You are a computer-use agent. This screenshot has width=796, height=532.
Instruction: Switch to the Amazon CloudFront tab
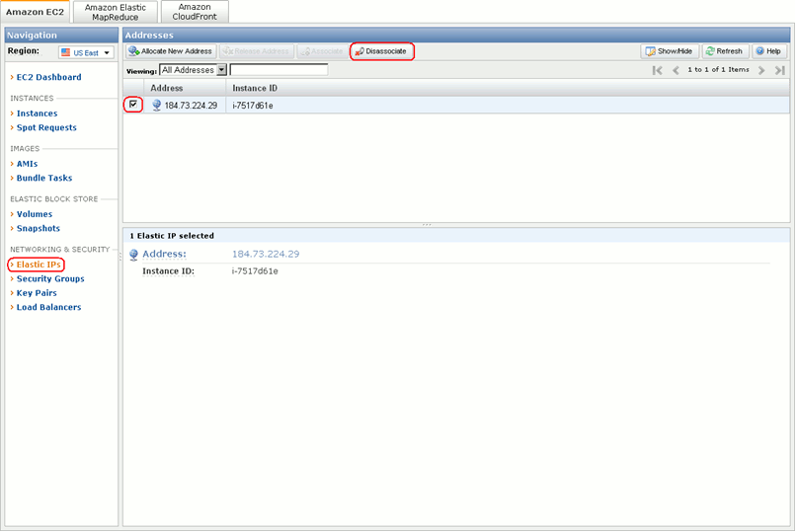(195, 12)
